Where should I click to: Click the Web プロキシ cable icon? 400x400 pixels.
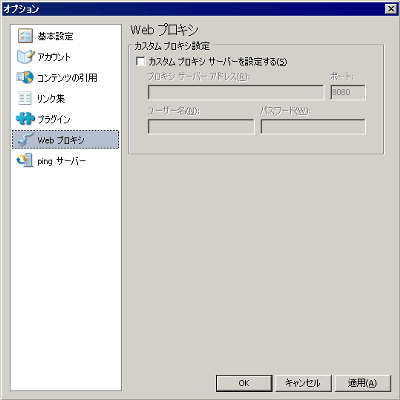click(x=26, y=139)
